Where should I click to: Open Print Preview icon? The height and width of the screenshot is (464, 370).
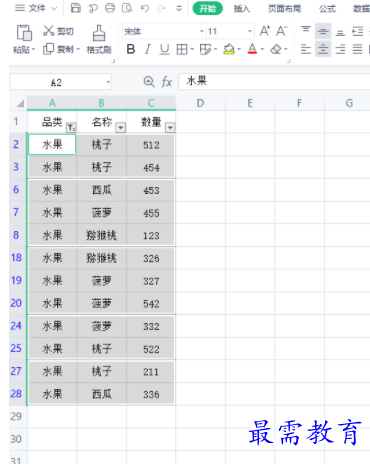point(127,8)
